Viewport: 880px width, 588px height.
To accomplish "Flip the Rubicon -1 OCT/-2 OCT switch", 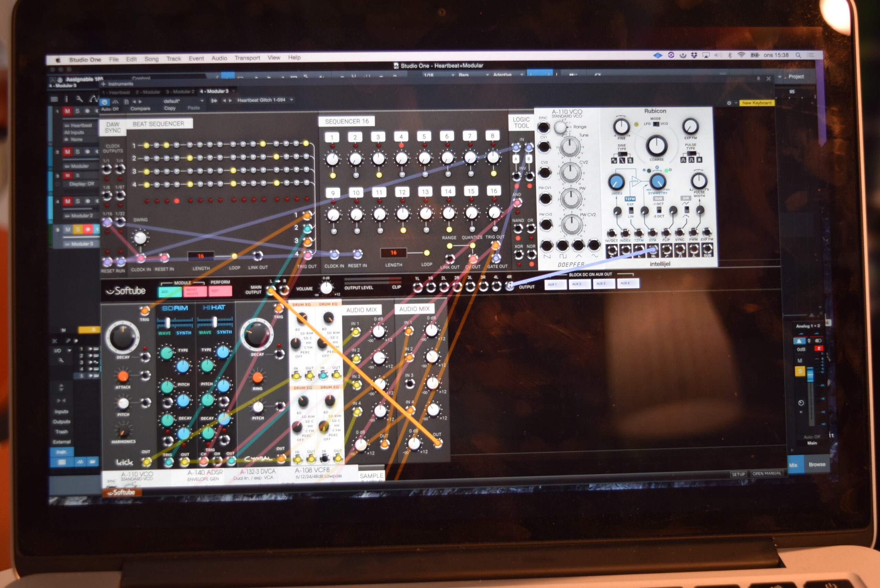I will pyautogui.click(x=659, y=210).
